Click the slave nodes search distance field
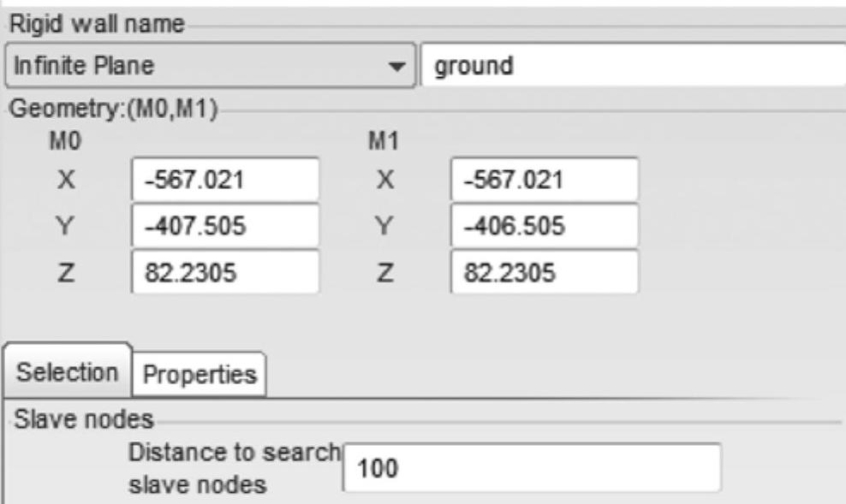This screenshot has width=846, height=504. pyautogui.click(x=531, y=467)
